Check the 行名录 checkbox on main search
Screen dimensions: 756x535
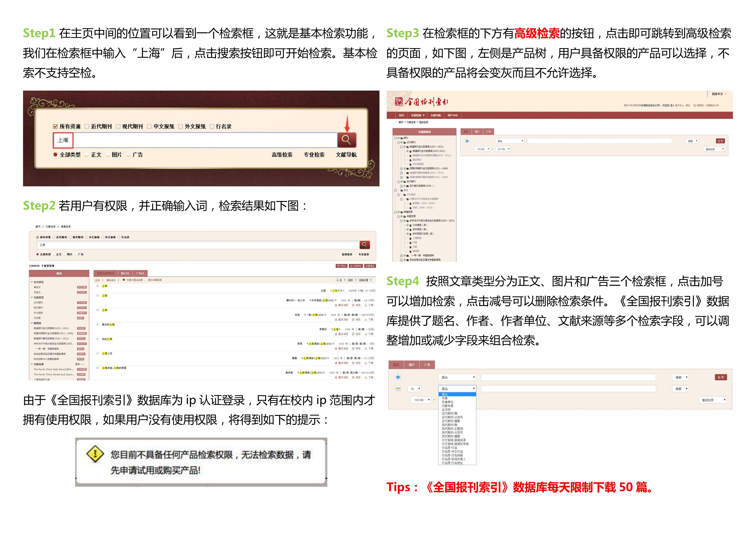[212, 127]
